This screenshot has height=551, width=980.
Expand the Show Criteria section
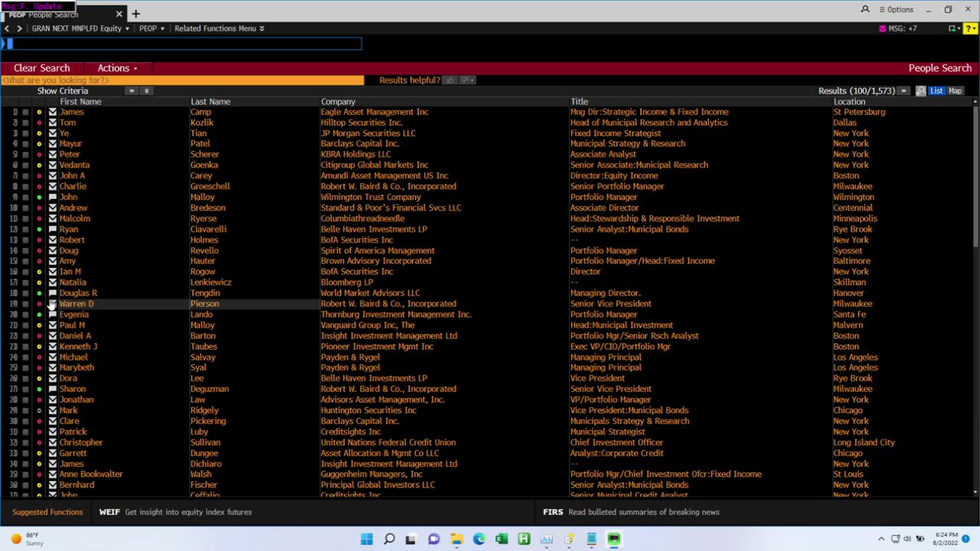[x=63, y=91]
